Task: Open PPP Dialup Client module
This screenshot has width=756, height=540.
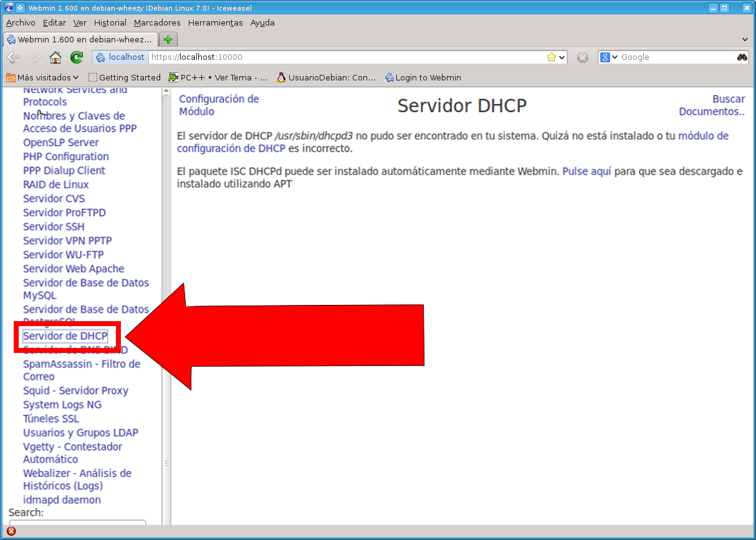Action: [64, 170]
